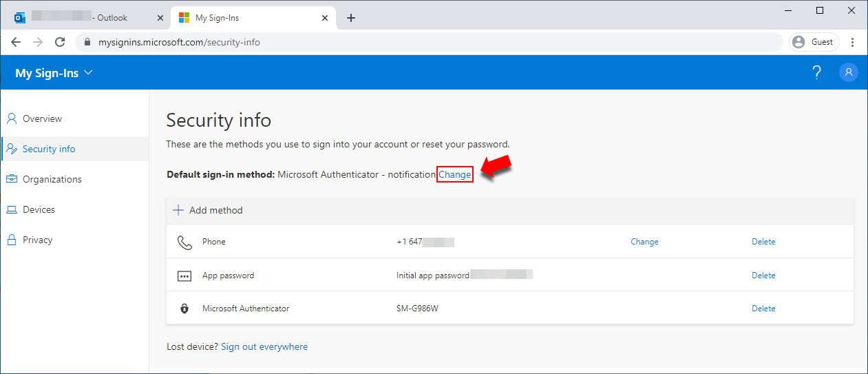Switch to the Outlook browser tab

click(89, 18)
